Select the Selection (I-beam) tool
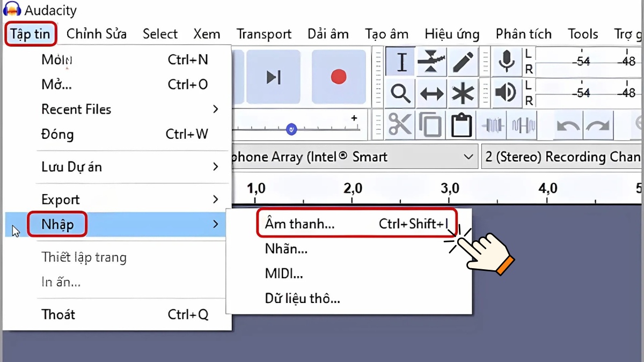The width and height of the screenshot is (644, 362). coord(401,62)
